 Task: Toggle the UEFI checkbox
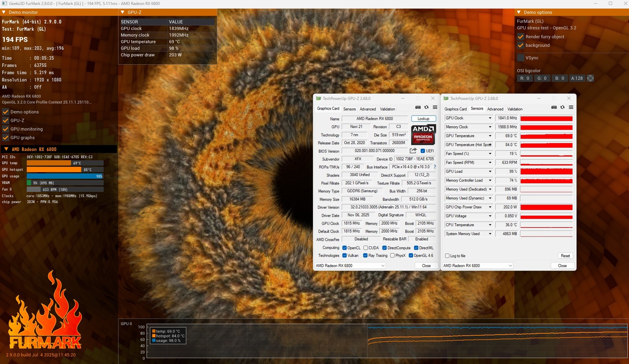pos(423,151)
